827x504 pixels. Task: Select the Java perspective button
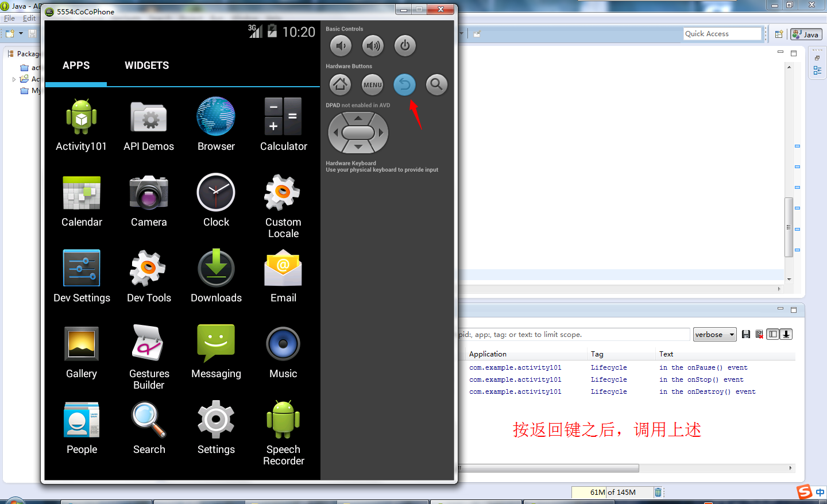[806, 34]
